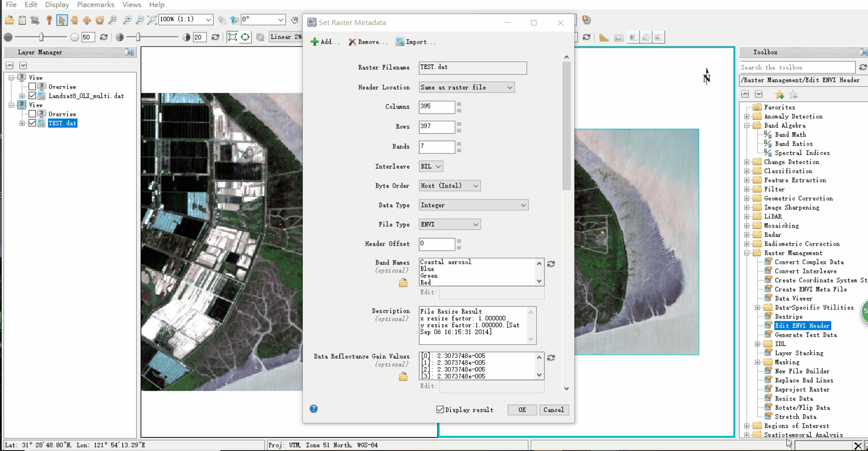Click the Swipe view icon
The image size is (868, 451).
tap(659, 37)
